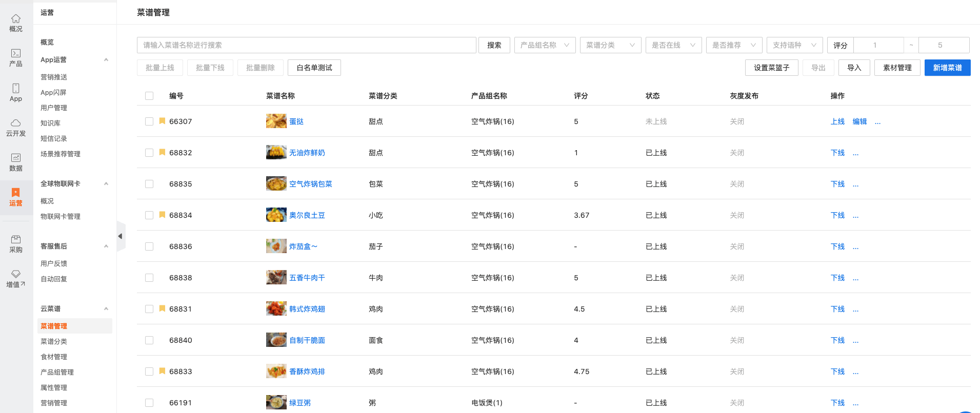Image resolution: width=980 pixels, height=413 pixels.
Task: Open the 菜谱分类 filter dropdown
Action: 610,45
